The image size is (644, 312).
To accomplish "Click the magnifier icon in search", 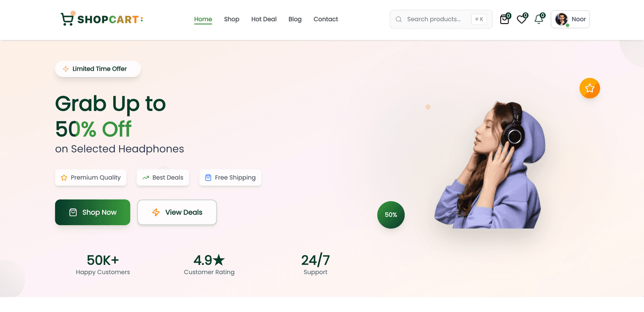I will pos(399,19).
